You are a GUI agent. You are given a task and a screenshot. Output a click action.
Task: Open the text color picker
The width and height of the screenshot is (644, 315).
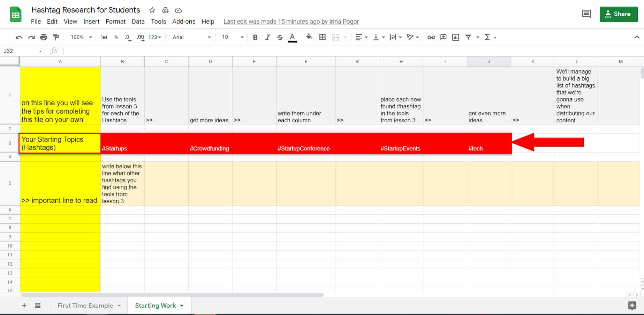pos(293,38)
